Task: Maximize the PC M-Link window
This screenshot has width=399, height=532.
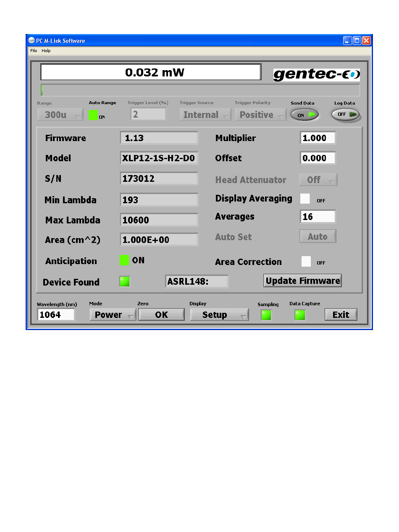Action: (357, 41)
